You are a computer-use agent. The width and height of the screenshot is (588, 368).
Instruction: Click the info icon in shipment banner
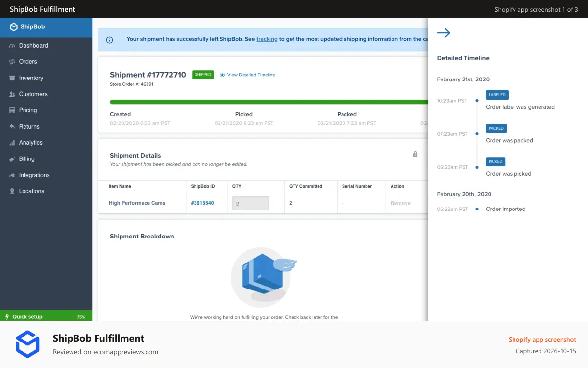pos(109,40)
